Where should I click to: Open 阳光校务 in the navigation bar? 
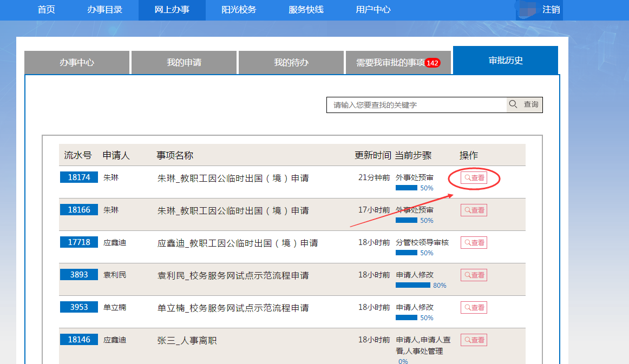[239, 10]
